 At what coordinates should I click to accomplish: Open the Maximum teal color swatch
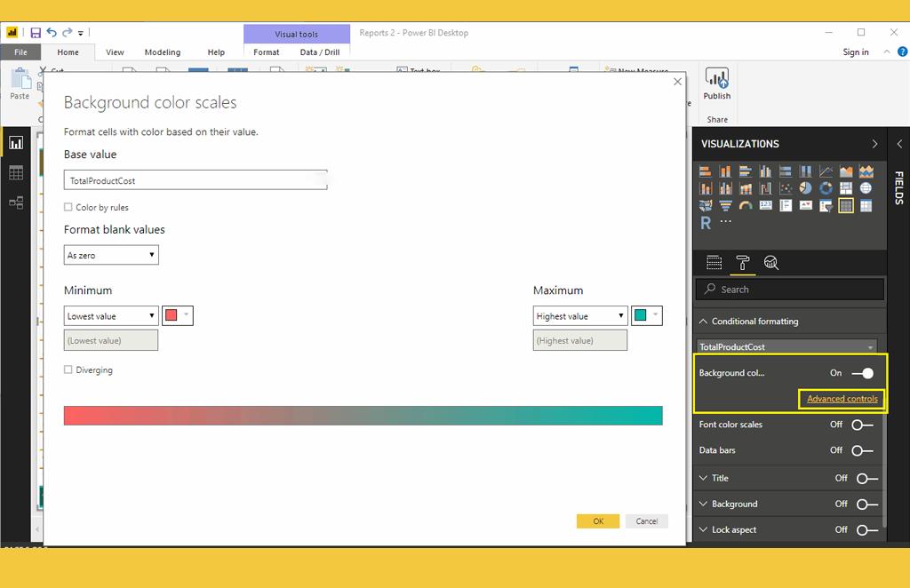647,316
